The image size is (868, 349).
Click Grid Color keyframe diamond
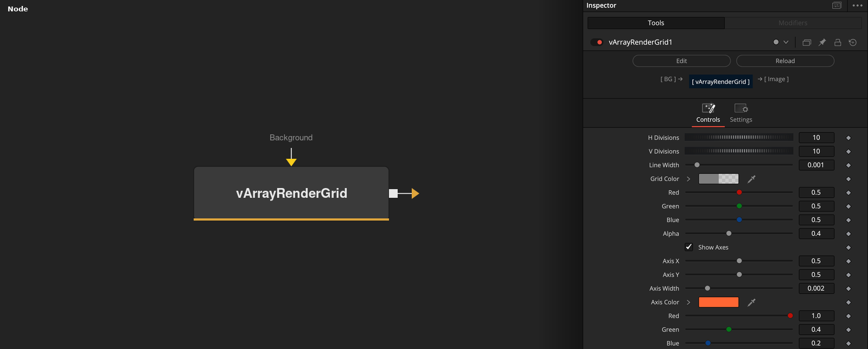[848, 179]
